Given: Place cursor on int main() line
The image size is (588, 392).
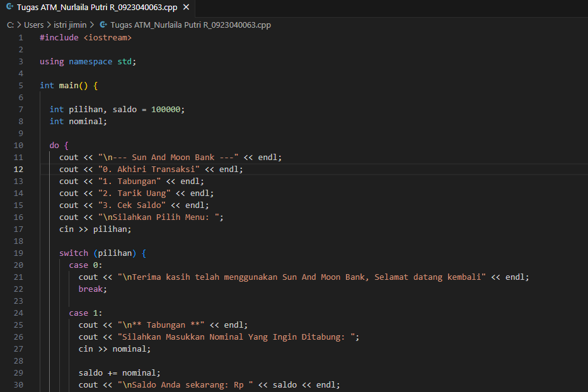Looking at the screenshot, I should pyautogui.click(x=67, y=85).
